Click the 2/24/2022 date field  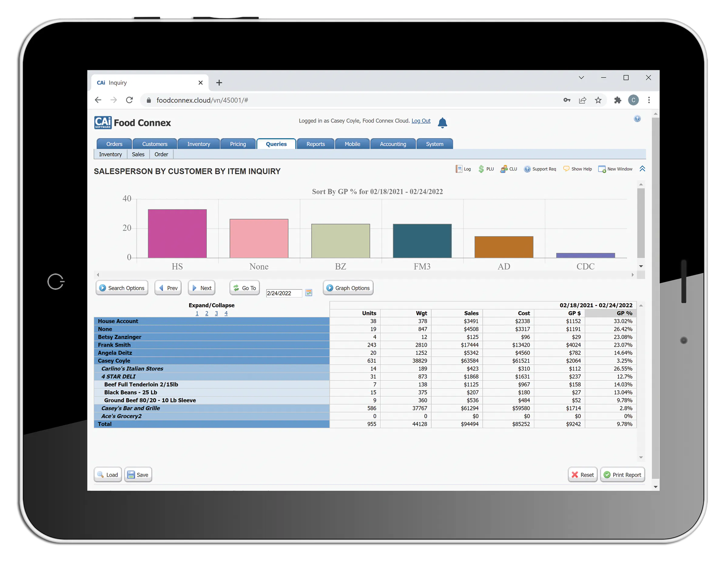coord(284,293)
